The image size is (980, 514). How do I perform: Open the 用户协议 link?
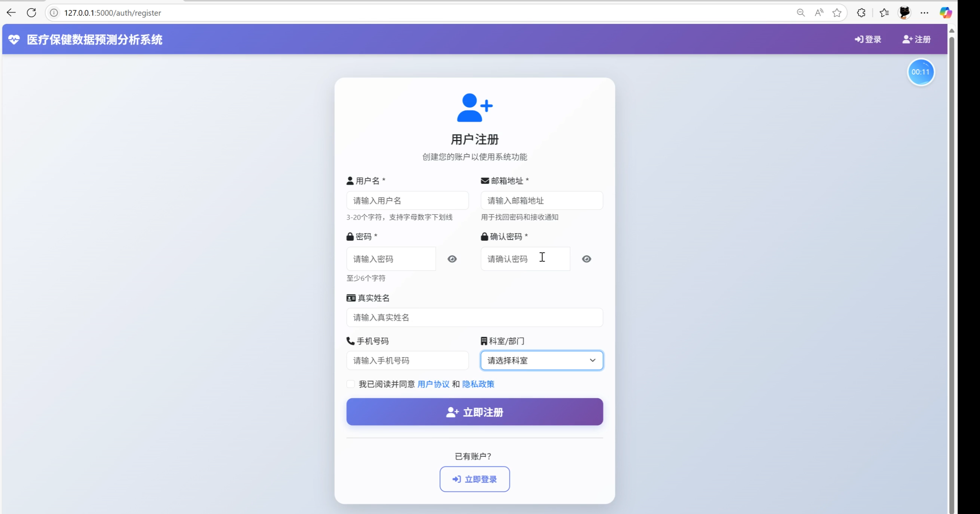coord(433,384)
